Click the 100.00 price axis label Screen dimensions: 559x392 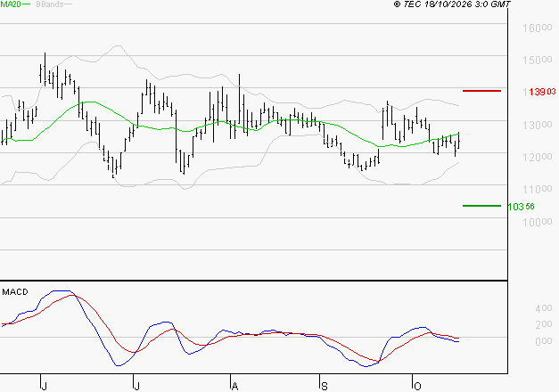click(x=538, y=222)
